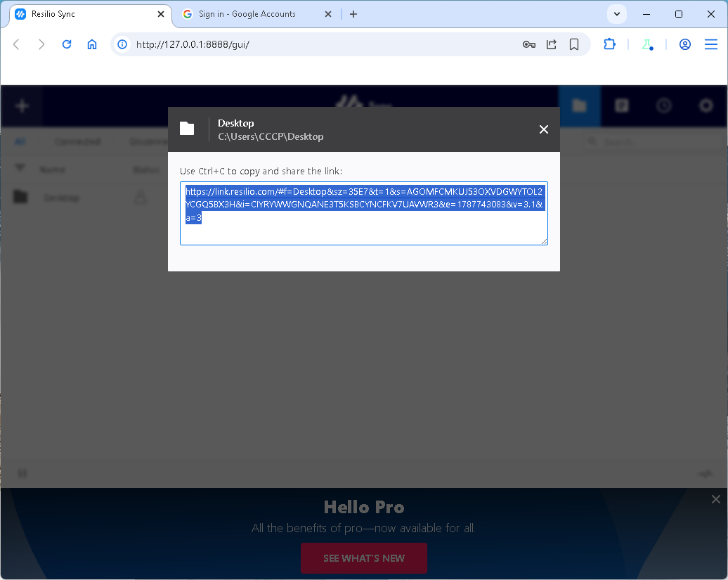Open a new browser tab
Image resolution: width=728 pixels, height=580 pixels.
pyautogui.click(x=353, y=14)
